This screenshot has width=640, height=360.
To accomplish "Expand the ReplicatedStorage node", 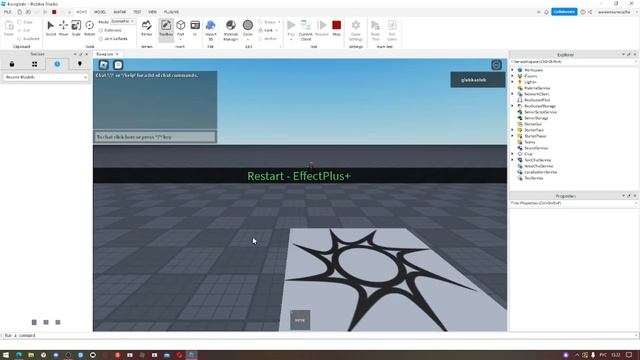I will 513,106.
